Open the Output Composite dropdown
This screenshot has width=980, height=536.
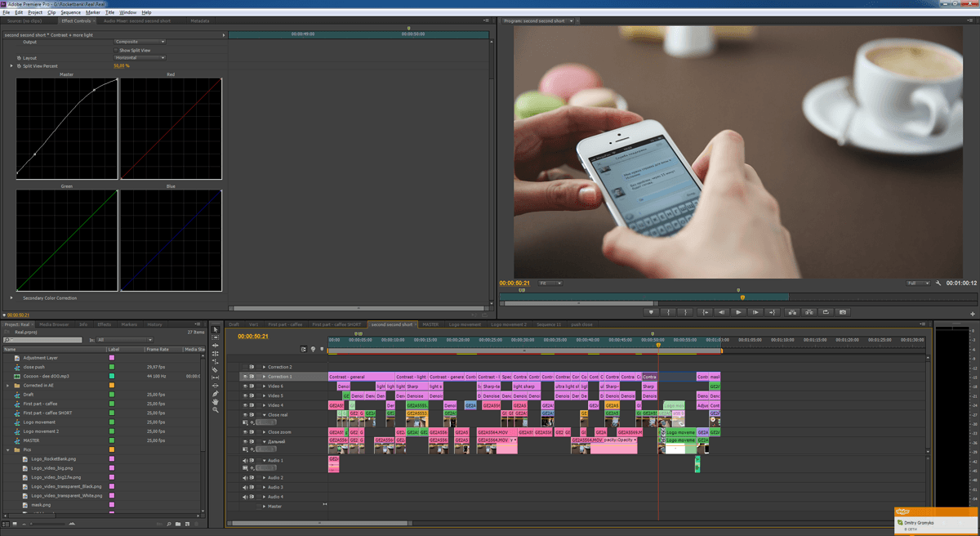click(140, 42)
